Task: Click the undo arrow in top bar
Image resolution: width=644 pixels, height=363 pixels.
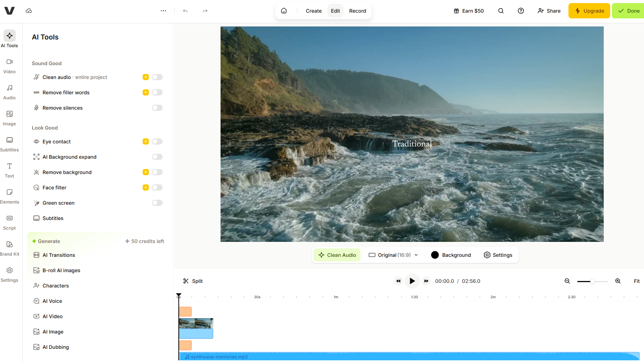Action: point(185,11)
